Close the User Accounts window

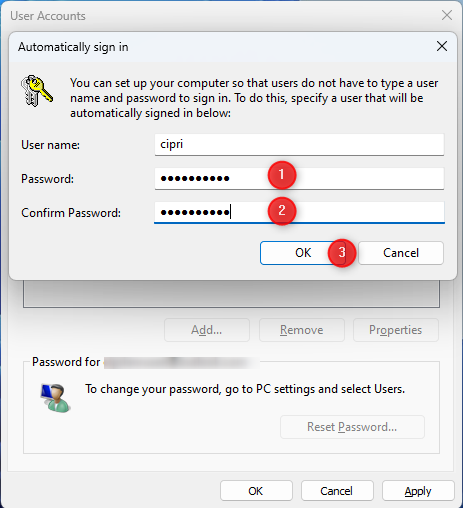click(x=447, y=15)
